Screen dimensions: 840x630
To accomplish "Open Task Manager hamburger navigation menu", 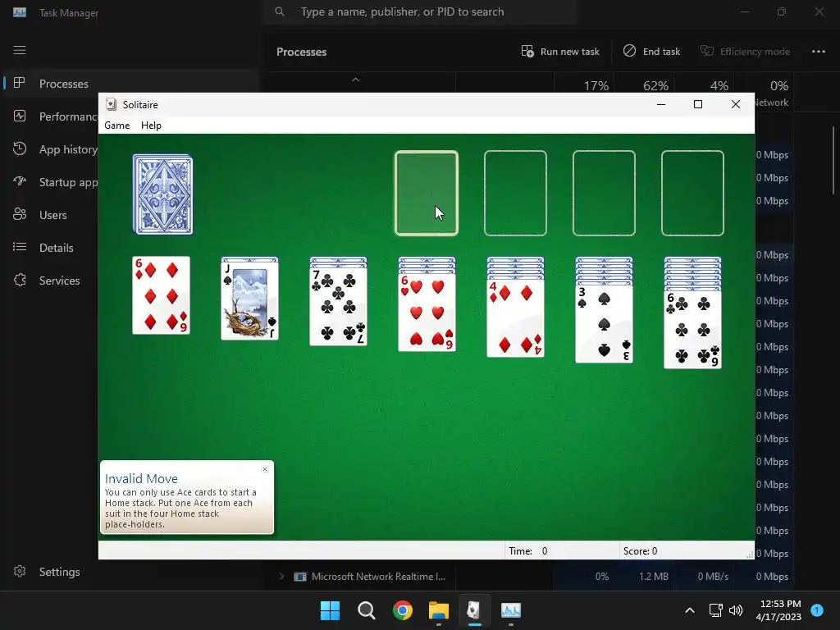I will (x=20, y=50).
